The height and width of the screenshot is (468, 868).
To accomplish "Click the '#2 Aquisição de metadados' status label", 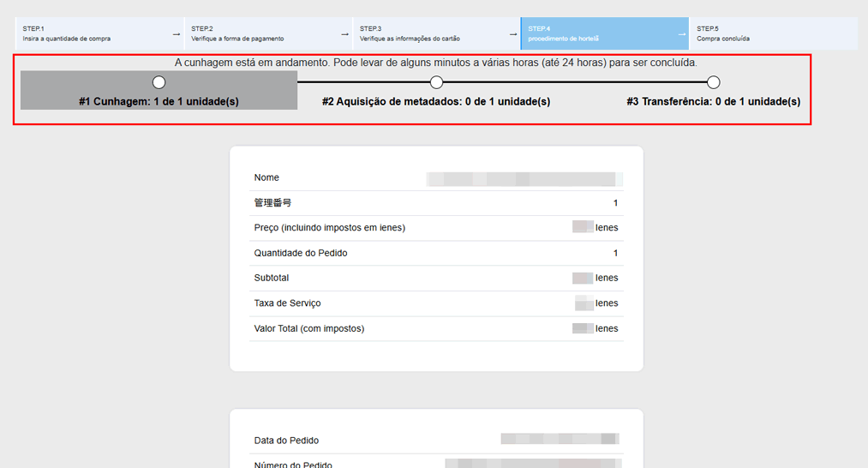I will coord(436,101).
